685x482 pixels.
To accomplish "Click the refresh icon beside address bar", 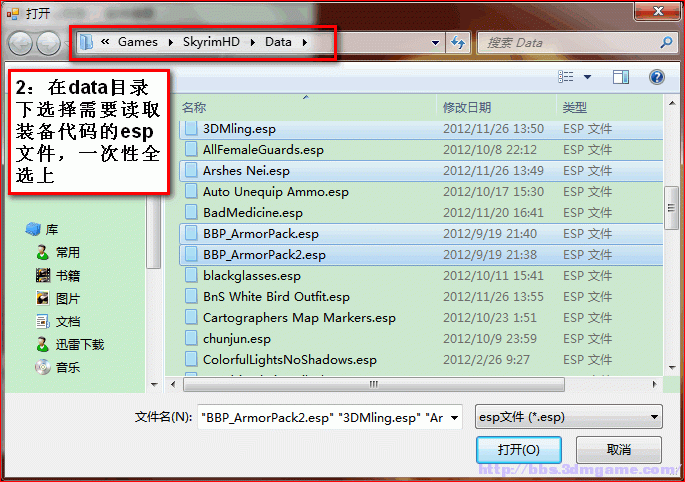I will [x=457, y=42].
